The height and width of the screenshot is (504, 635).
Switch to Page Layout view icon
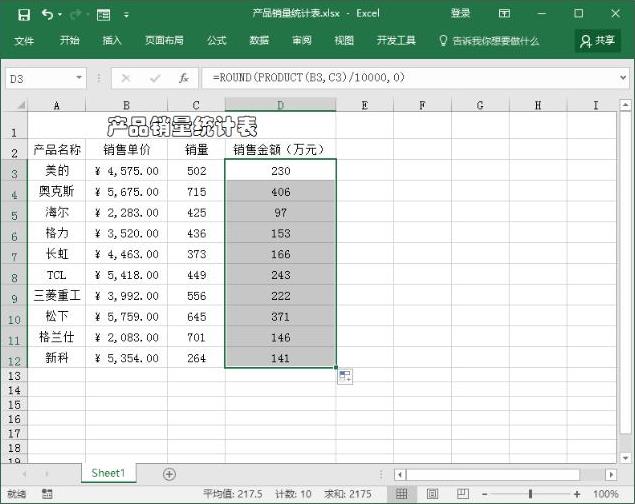(432, 493)
